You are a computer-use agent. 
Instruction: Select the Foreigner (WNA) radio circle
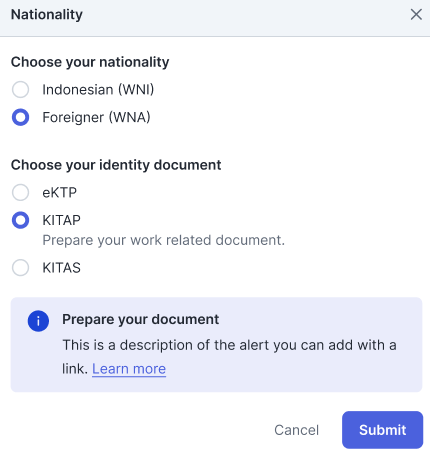20,117
